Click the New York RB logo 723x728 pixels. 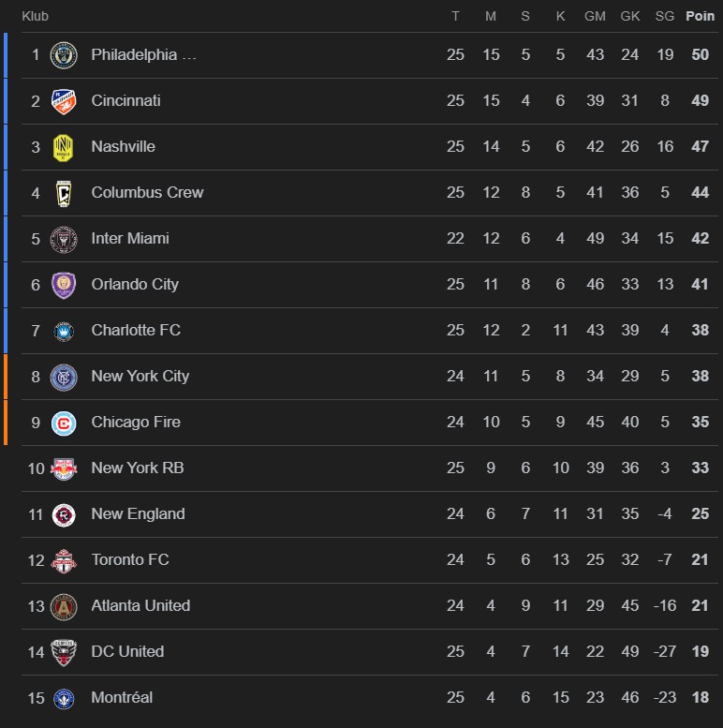[64, 468]
